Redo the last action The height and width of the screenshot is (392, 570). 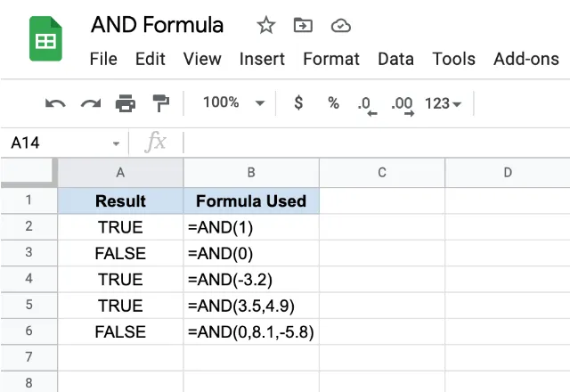click(x=90, y=103)
